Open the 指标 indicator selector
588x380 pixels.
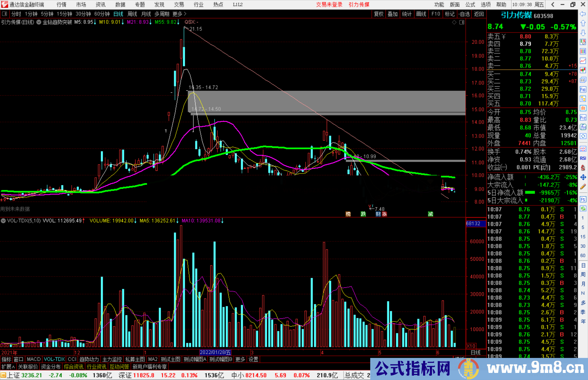coord(6,359)
